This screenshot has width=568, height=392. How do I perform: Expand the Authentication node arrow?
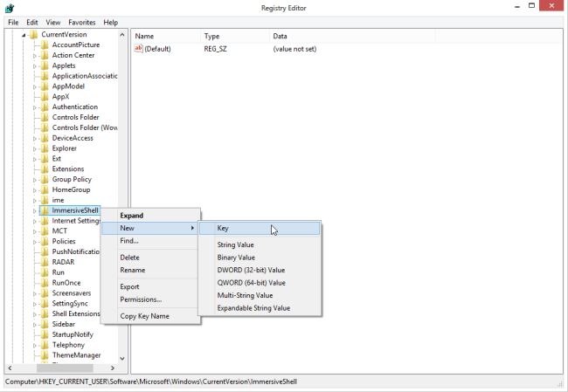35,107
